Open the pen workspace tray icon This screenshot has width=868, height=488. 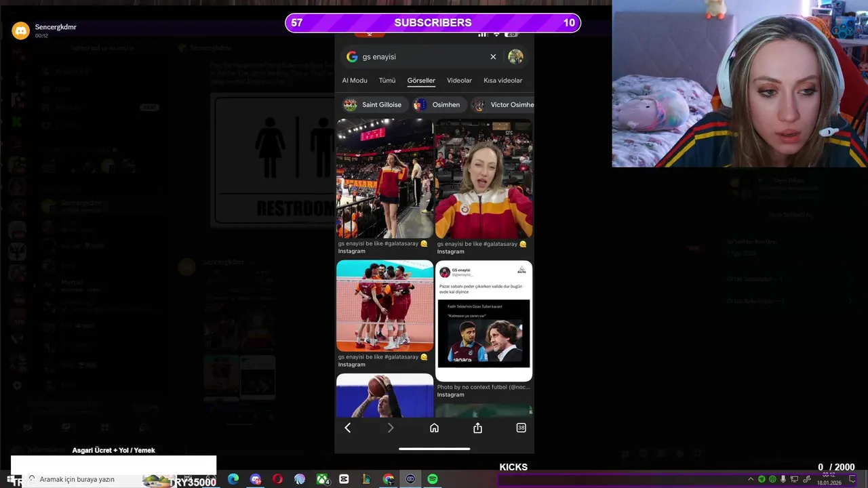807,479
